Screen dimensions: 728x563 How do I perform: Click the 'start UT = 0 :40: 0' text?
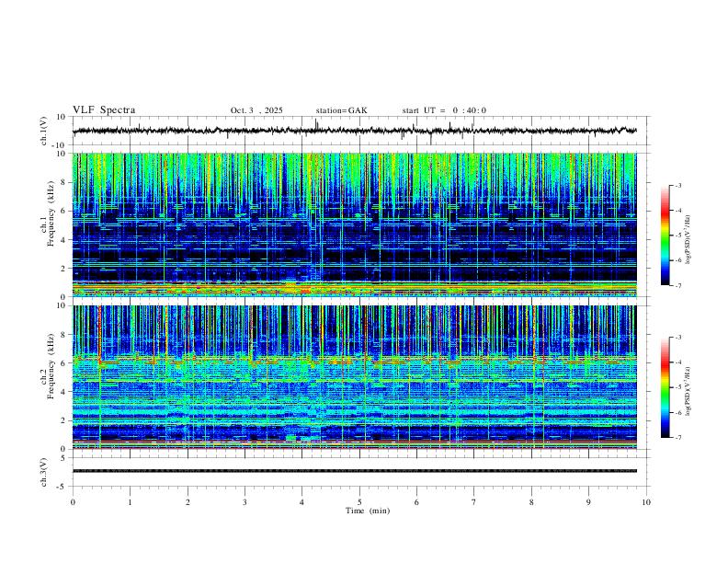tap(444, 110)
